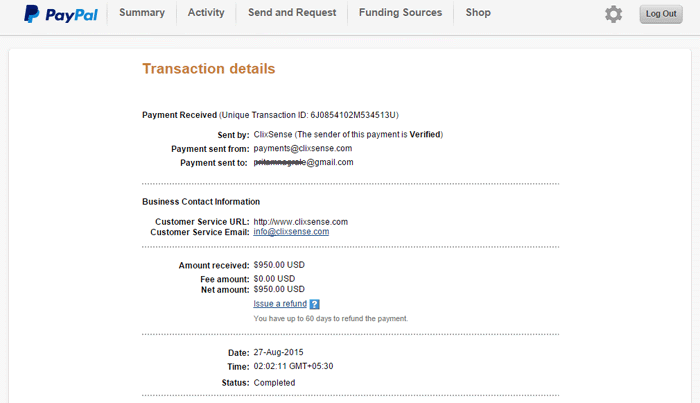Viewport: 700px width, 403px height.
Task: Click the Verified sender text
Action: [425, 134]
